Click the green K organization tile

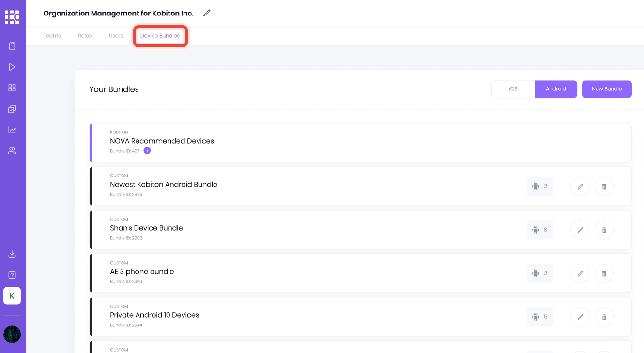pos(12,296)
